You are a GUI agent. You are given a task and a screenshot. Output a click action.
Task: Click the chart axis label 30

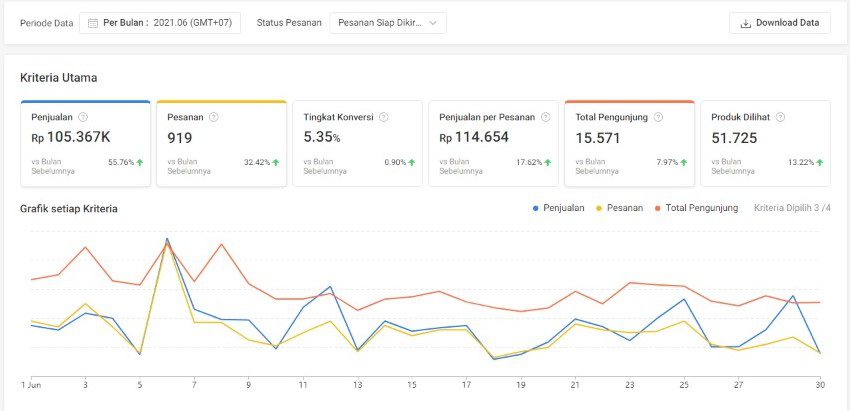tap(820, 385)
